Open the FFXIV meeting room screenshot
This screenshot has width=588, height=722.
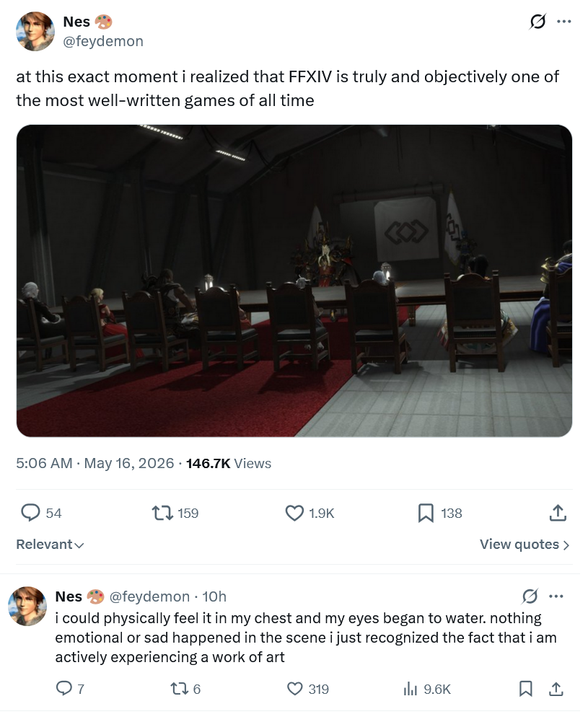point(294,281)
